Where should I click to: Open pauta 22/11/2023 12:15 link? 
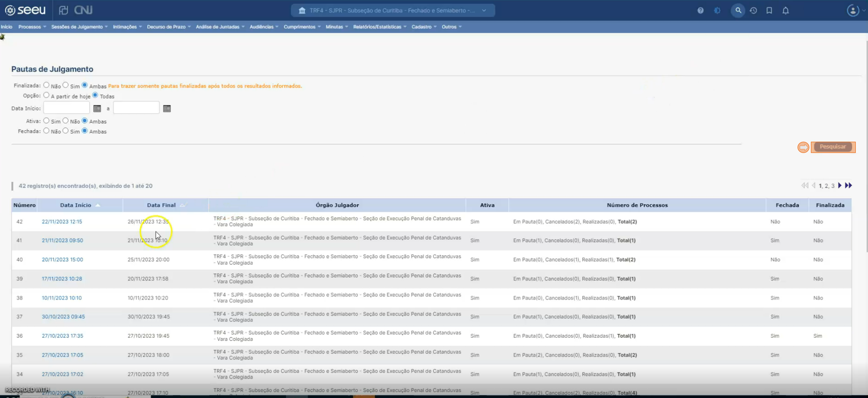click(62, 221)
